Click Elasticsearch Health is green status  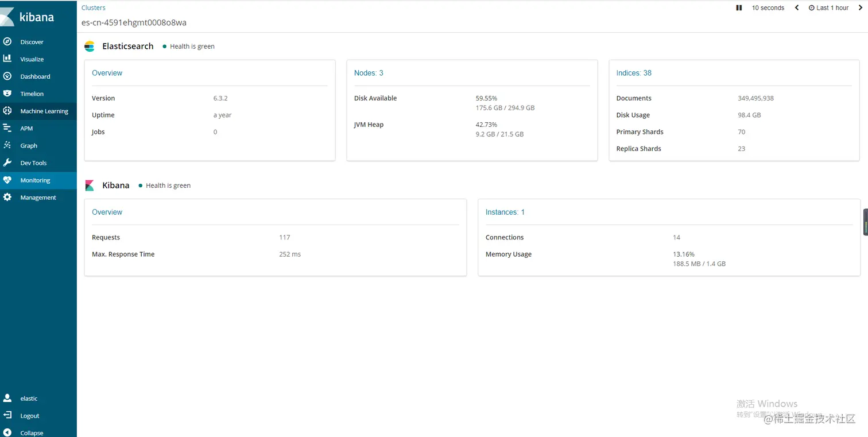click(x=188, y=47)
